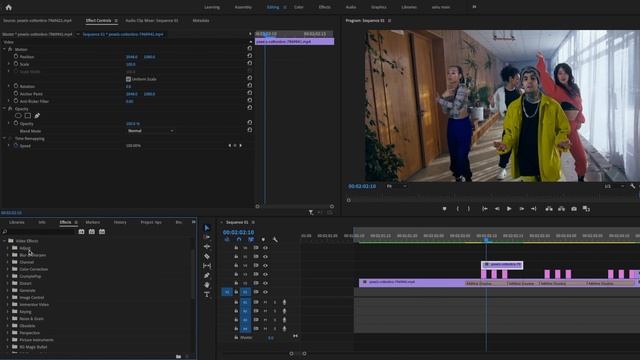The width and height of the screenshot is (640, 360).
Task: Open Blend Mode Normal dropdown
Action: (x=150, y=131)
